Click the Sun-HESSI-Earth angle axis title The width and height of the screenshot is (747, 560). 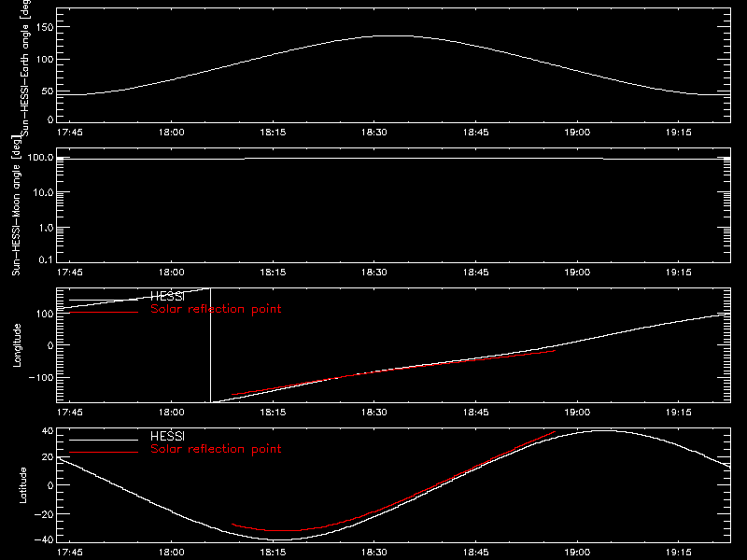pyautogui.click(x=25, y=67)
